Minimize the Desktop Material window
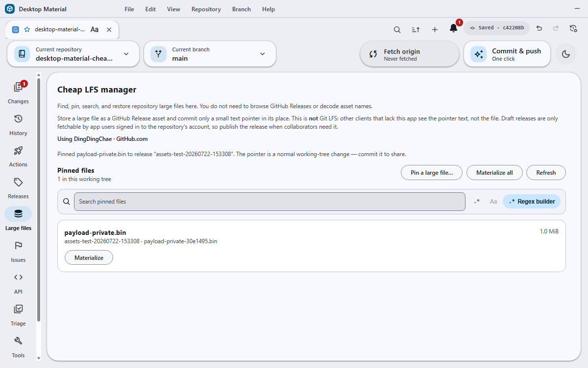 point(577,9)
